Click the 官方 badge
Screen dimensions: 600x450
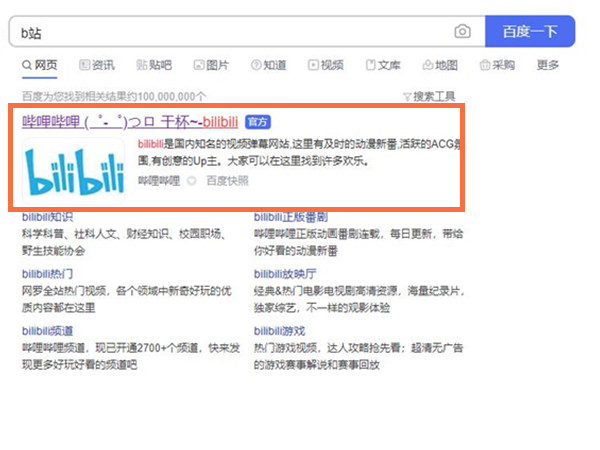pos(258,122)
